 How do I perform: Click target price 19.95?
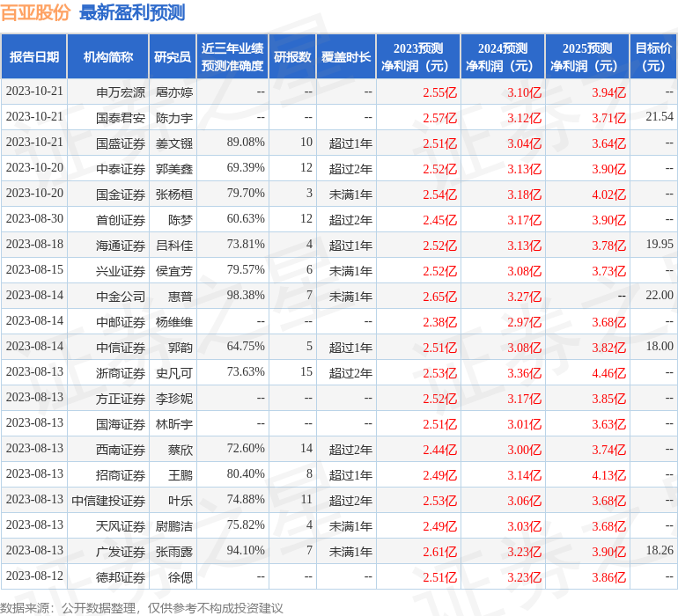click(660, 245)
